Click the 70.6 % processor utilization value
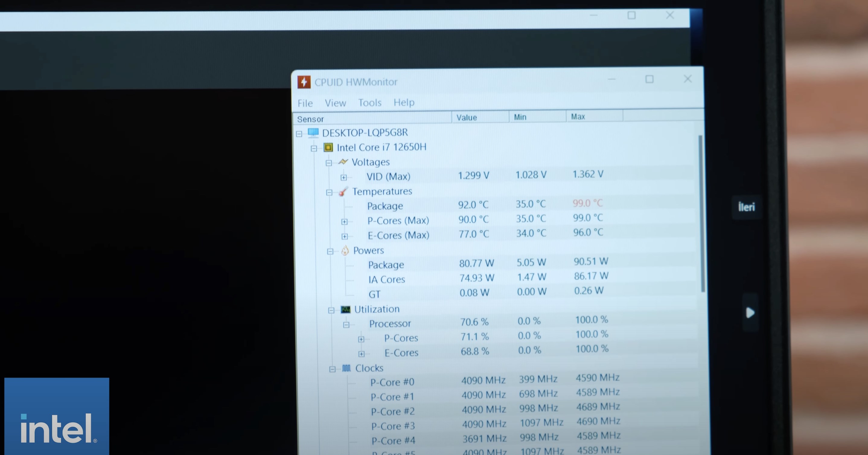Screen dimensions: 868x455 click(474, 322)
